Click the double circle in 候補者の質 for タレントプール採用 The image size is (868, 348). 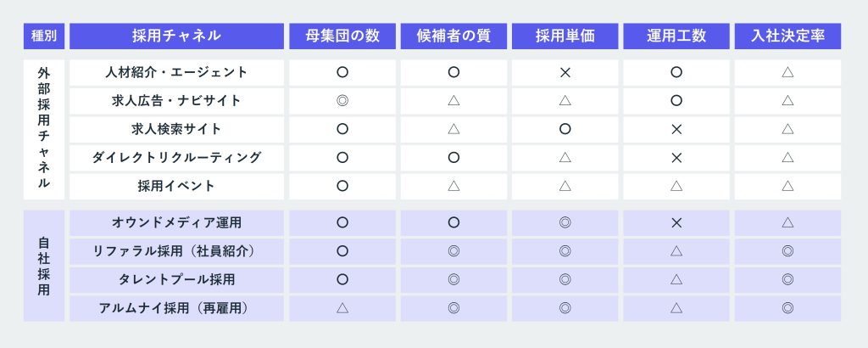click(x=453, y=279)
